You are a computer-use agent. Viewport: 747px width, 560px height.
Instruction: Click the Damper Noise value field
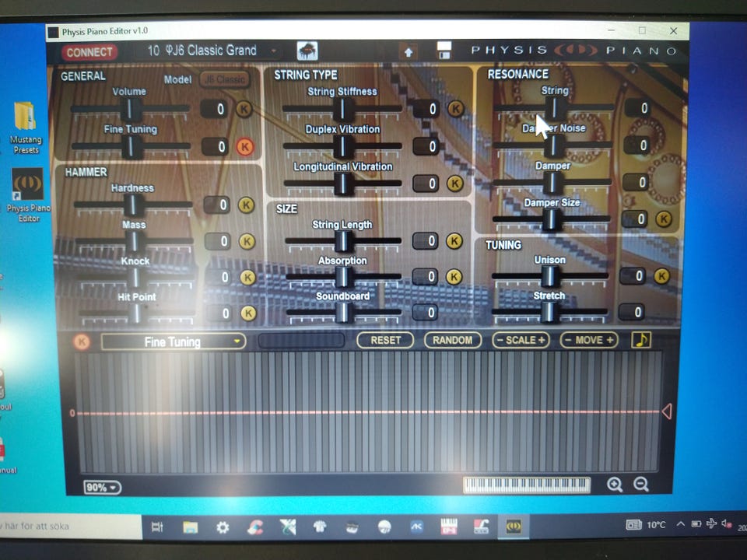coord(637,145)
